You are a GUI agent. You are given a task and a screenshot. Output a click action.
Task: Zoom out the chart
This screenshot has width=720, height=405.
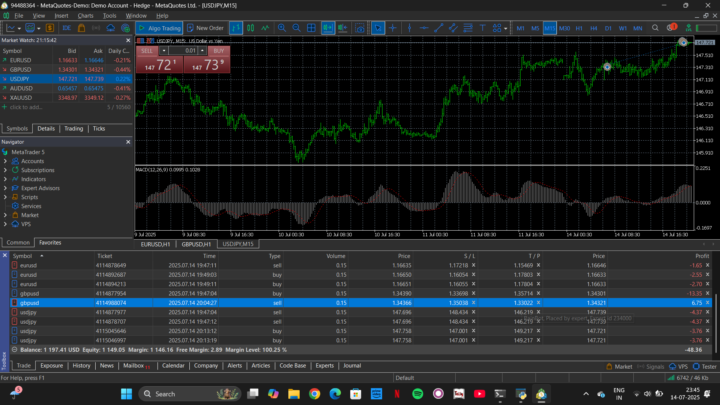[296, 28]
